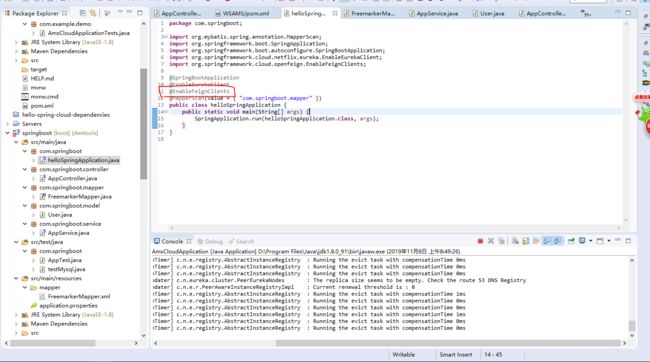The image size is (650, 362).
Task: Click Console vertical scrollbar thumb
Action: point(632,326)
